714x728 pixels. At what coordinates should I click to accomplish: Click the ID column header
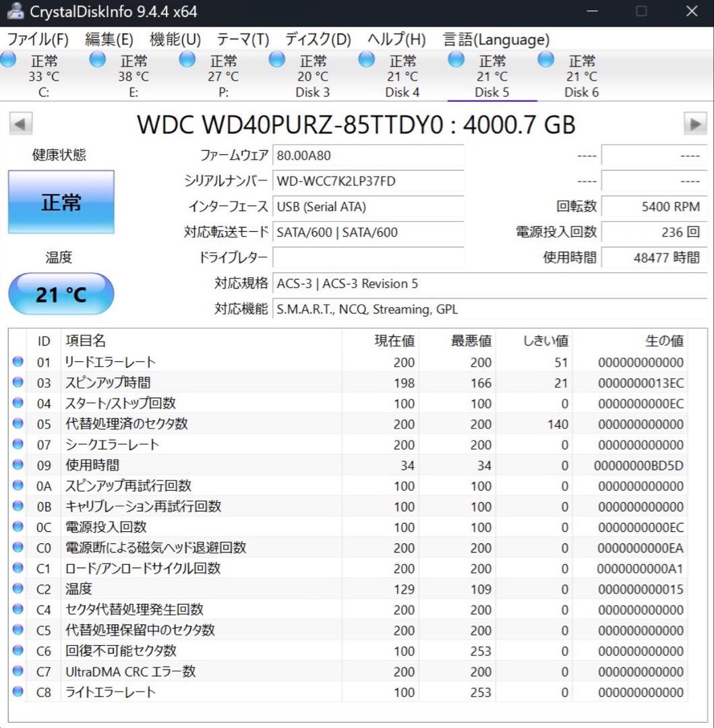coord(44,341)
